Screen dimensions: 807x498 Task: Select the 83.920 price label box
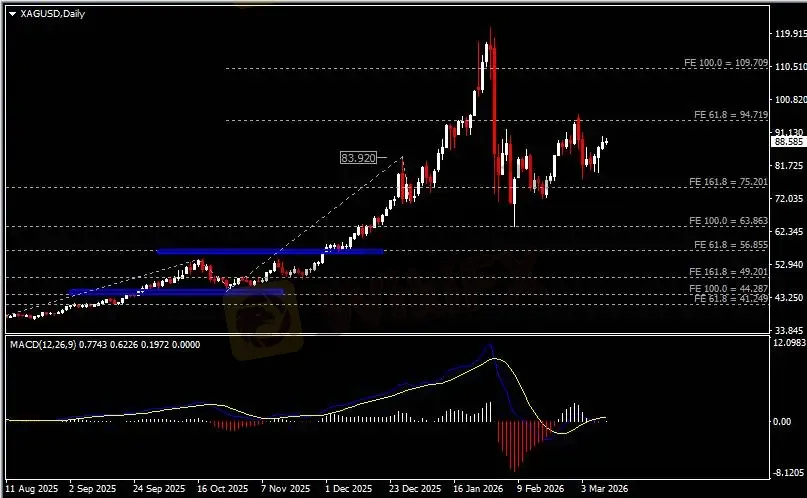tap(358, 158)
